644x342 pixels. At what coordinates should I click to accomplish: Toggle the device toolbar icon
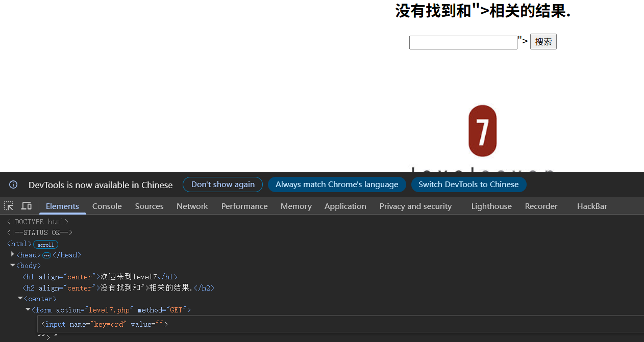coord(27,206)
